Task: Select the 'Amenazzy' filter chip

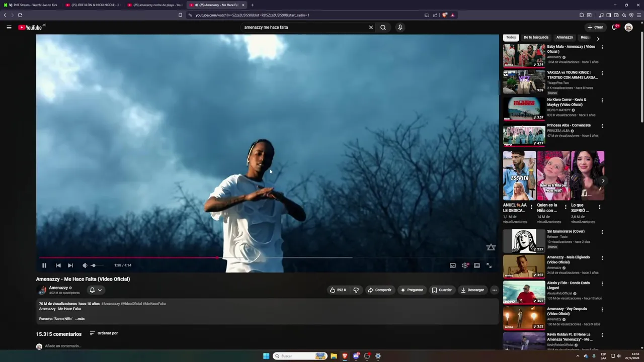Action: click(x=565, y=37)
